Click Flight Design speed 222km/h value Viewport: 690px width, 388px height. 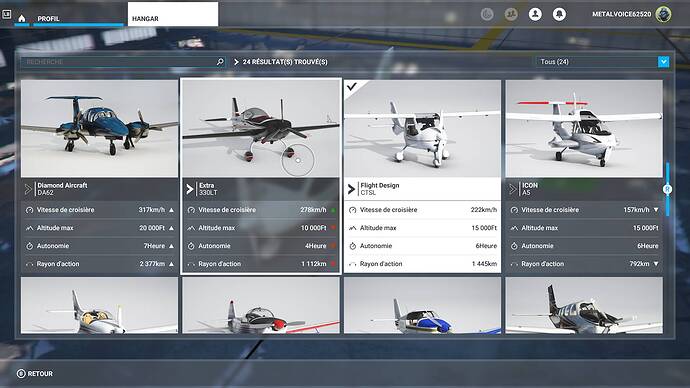(483, 210)
